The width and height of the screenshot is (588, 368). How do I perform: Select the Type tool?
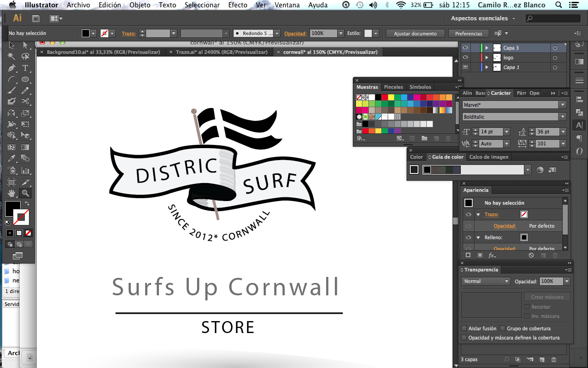coord(24,68)
